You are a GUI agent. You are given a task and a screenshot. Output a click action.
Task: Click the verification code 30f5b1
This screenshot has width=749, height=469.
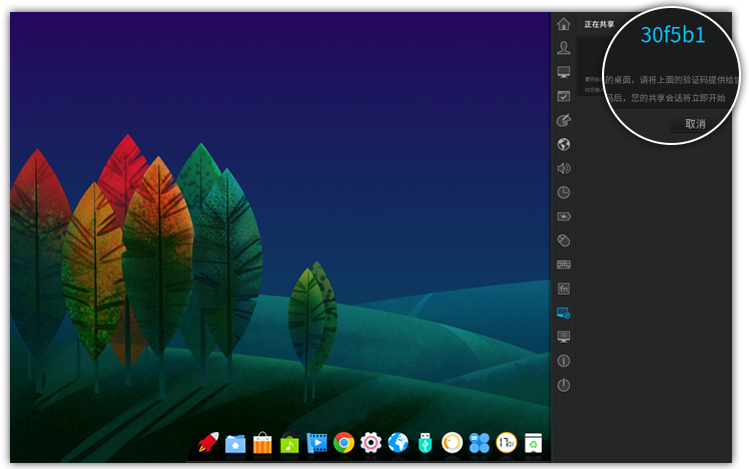click(x=673, y=35)
